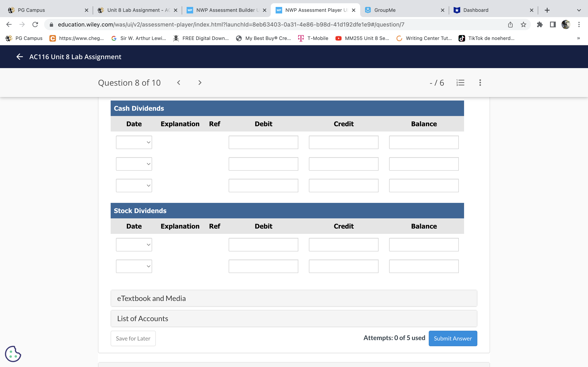Switch to the GroupMe tab

point(403,10)
